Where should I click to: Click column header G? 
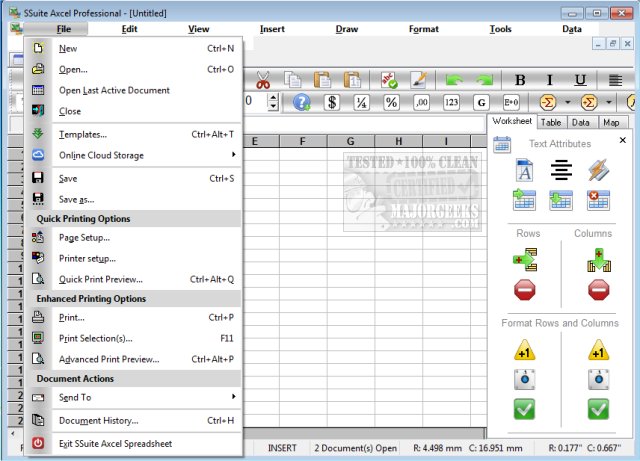[x=350, y=141]
